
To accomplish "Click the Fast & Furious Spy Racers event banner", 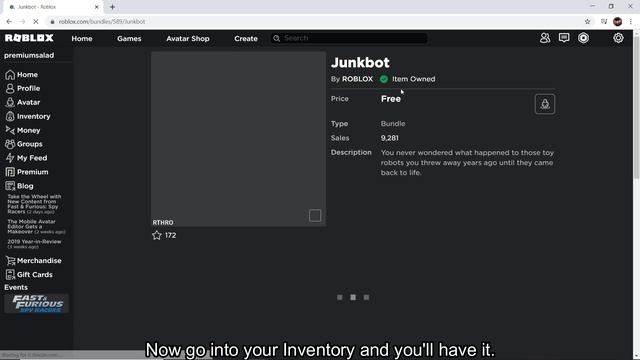I will pyautogui.click(x=36, y=304).
